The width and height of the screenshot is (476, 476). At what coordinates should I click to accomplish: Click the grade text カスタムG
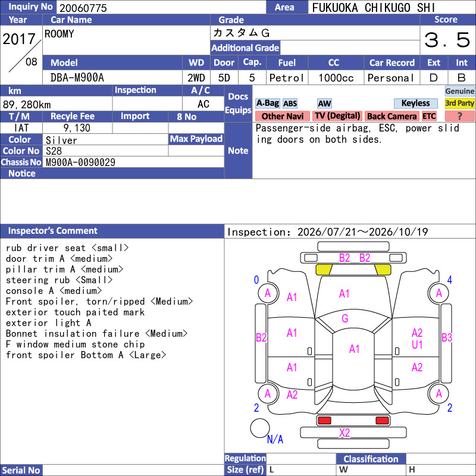(x=242, y=33)
